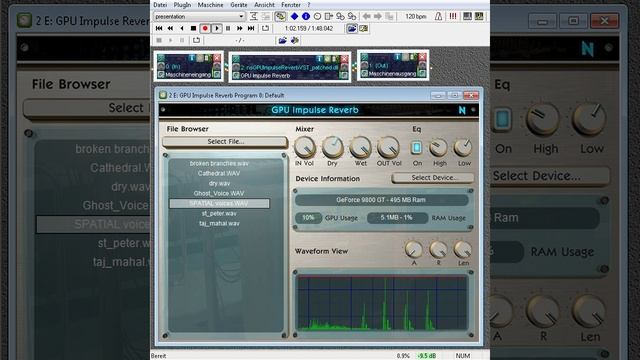Open the ? help menu

coord(309,5)
